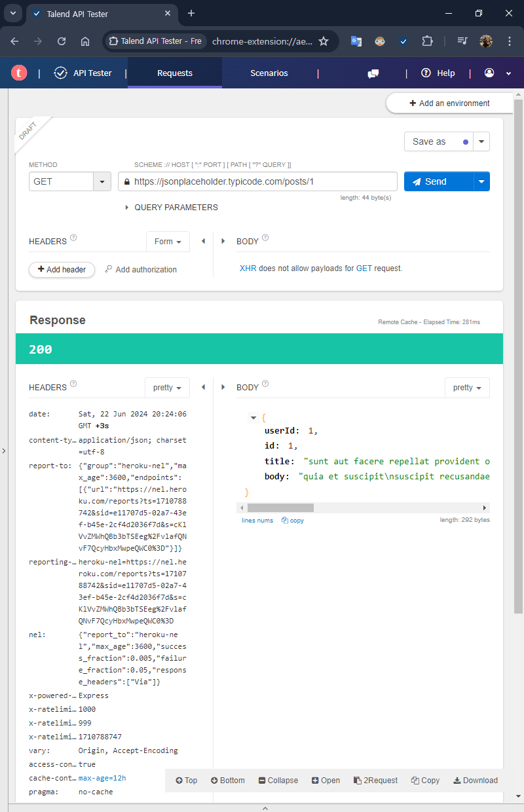Click help icon next to request BODY
The image size is (524, 812).
pyautogui.click(x=265, y=238)
